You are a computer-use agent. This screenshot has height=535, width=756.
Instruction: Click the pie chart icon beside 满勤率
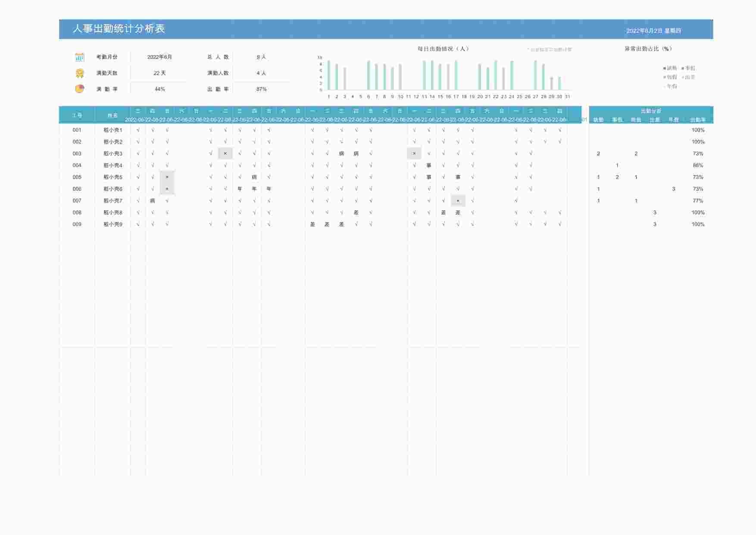point(79,89)
